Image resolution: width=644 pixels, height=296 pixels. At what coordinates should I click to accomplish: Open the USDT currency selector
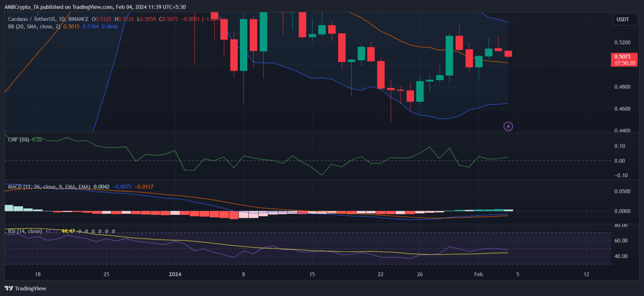tap(622, 19)
